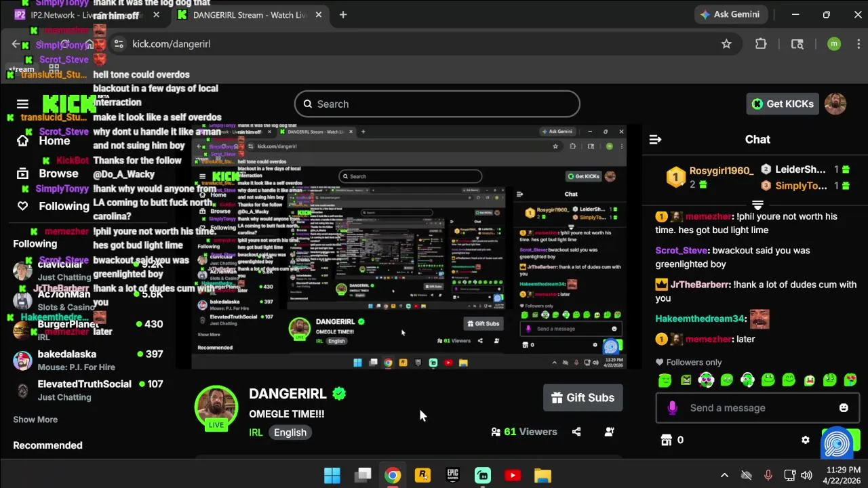Screen dimensions: 868x488
Task: Open volume control in system tray
Action: pyautogui.click(x=806, y=476)
